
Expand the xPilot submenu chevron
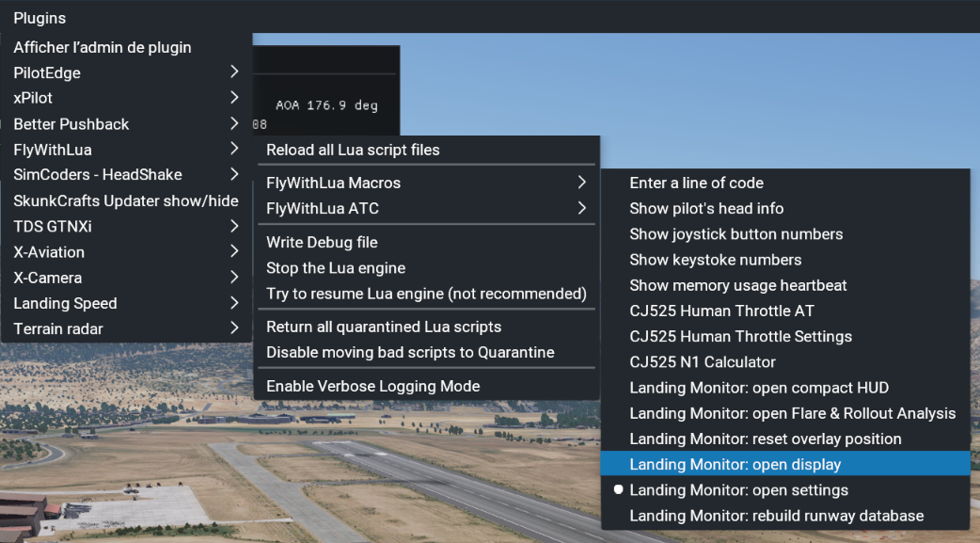(234, 98)
